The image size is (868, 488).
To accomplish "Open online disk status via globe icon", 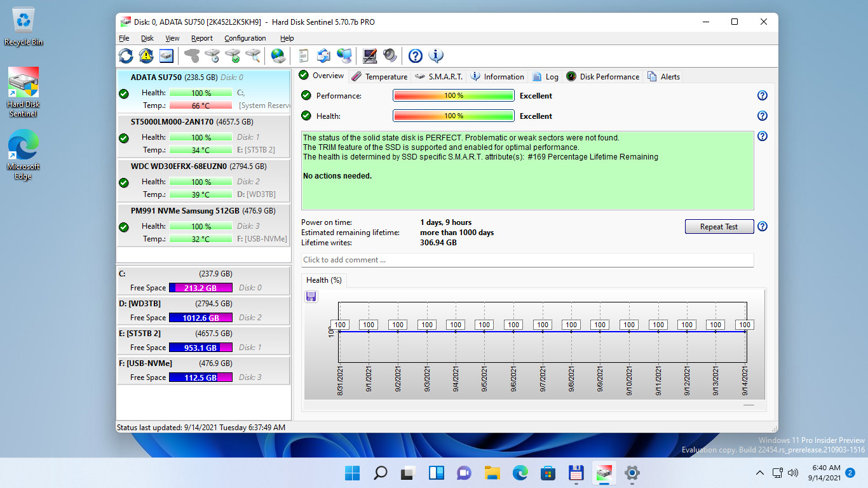I will coord(278,56).
